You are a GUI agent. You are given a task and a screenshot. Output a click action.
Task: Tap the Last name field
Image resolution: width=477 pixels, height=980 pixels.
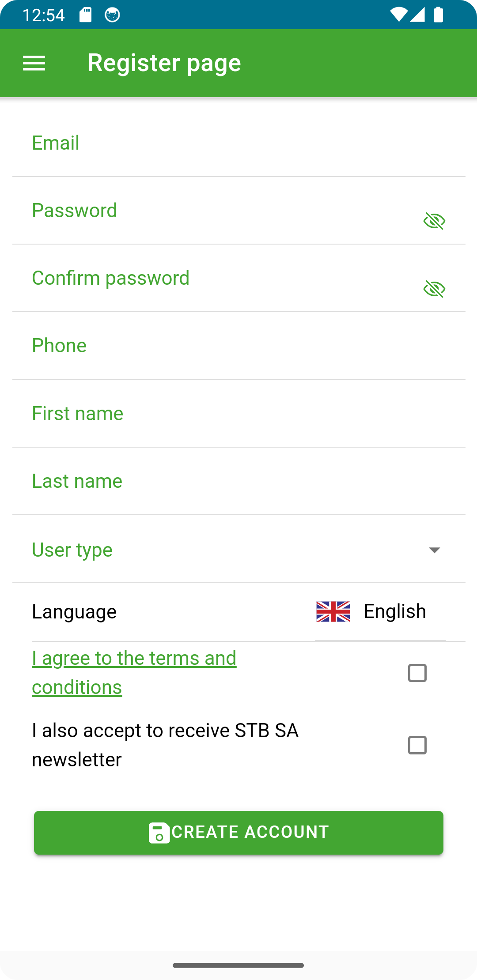238,482
